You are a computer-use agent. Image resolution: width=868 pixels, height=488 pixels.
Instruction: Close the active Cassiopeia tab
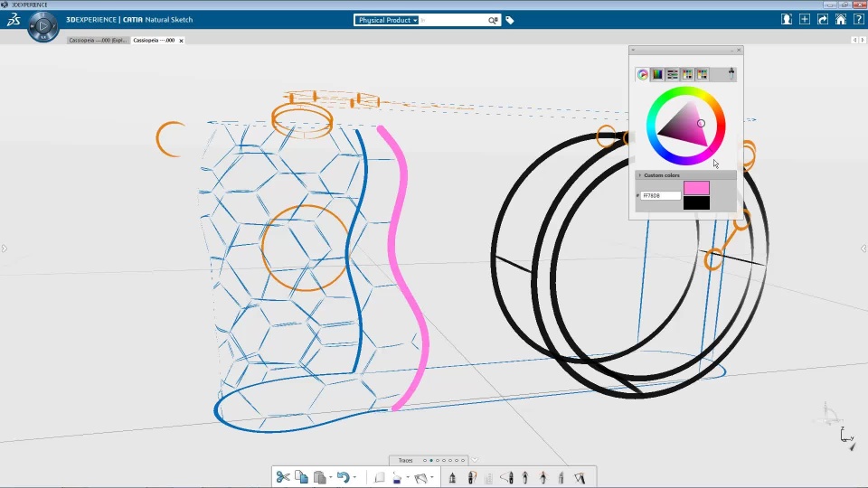tap(181, 41)
